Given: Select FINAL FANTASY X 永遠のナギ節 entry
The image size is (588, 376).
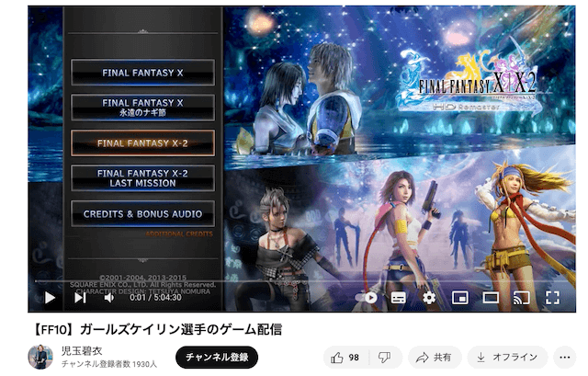Looking at the screenshot, I should (142, 108).
